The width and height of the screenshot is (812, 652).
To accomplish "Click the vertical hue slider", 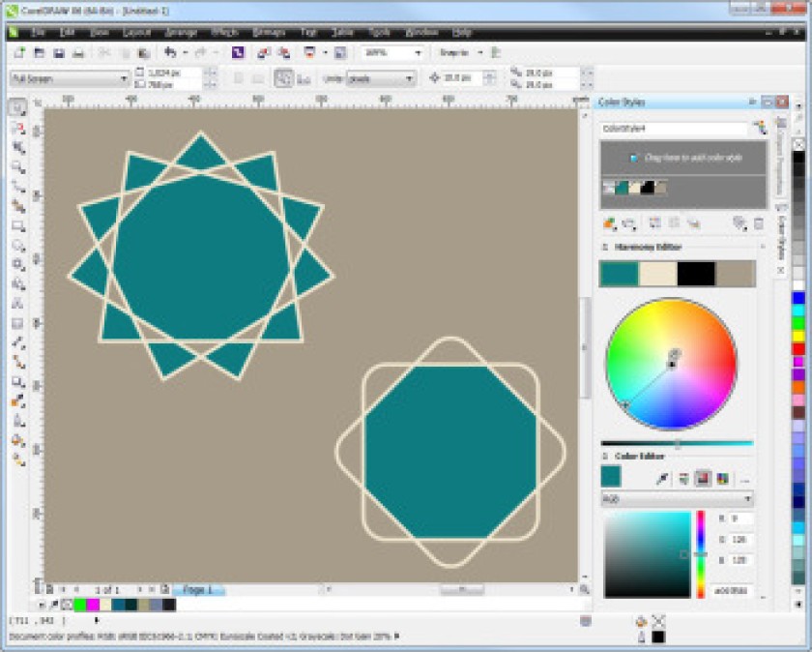I will coord(701,554).
